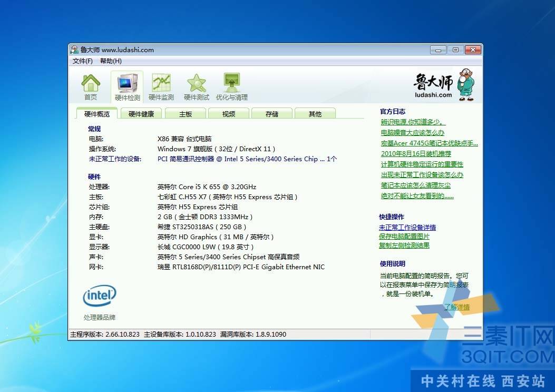Screen dimensions: 555x392
Task: Open the 辨识电源,你知道多少 log link
Action: pyautogui.click(x=413, y=122)
